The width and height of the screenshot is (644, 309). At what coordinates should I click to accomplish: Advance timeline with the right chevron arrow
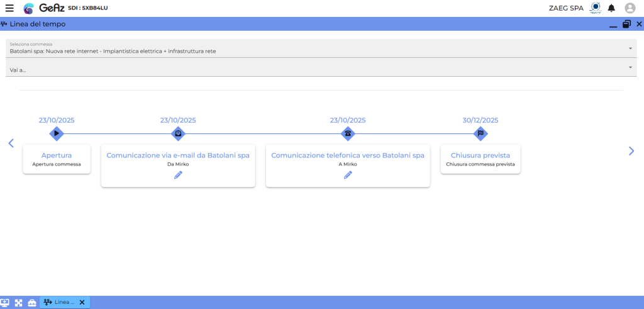[x=631, y=151]
